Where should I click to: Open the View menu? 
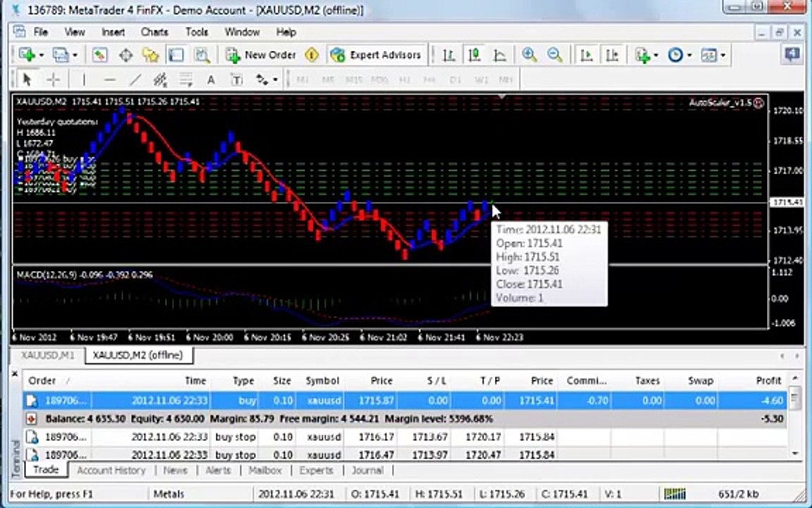click(x=75, y=32)
